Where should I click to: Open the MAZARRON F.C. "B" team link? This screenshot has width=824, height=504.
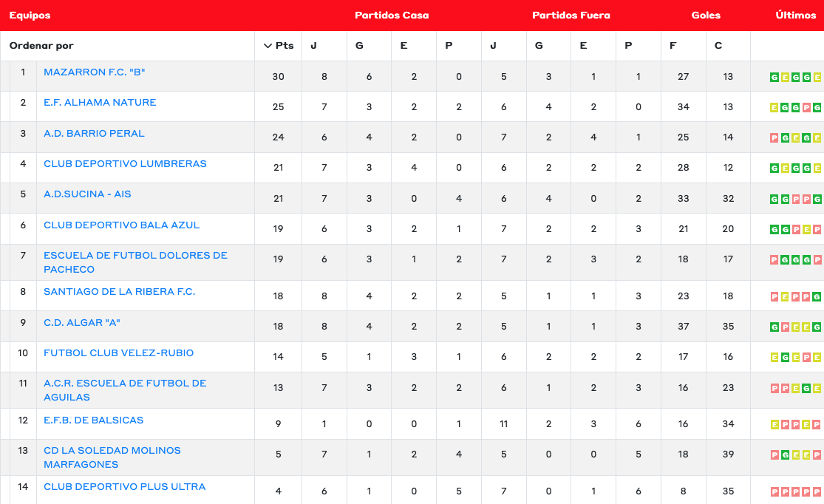pyautogui.click(x=95, y=72)
